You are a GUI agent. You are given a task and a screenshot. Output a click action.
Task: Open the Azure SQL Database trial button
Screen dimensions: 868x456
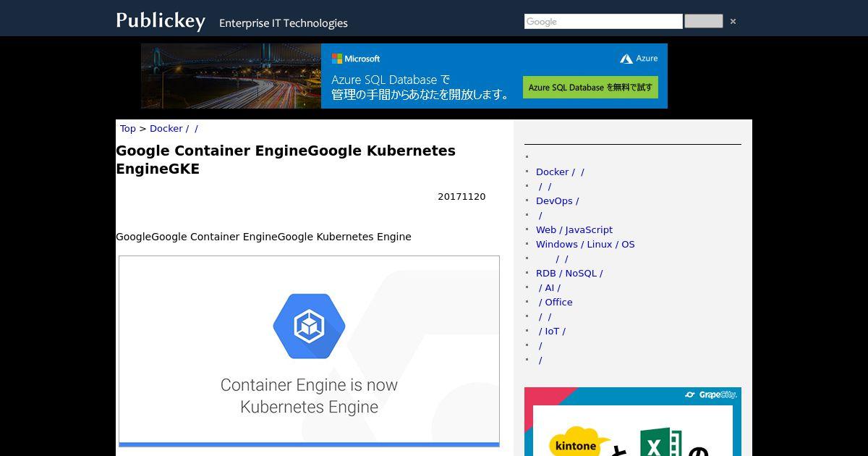click(x=590, y=87)
